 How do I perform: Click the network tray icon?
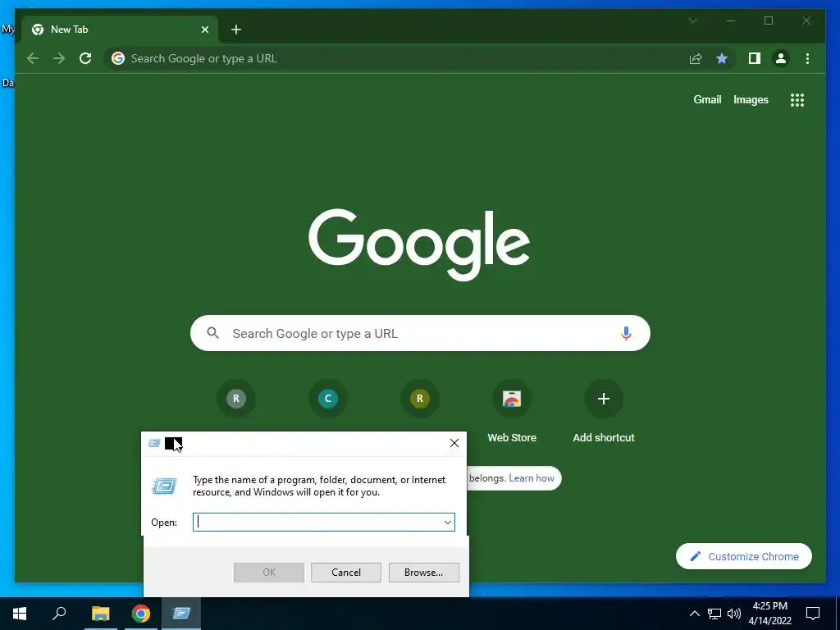tap(714, 614)
